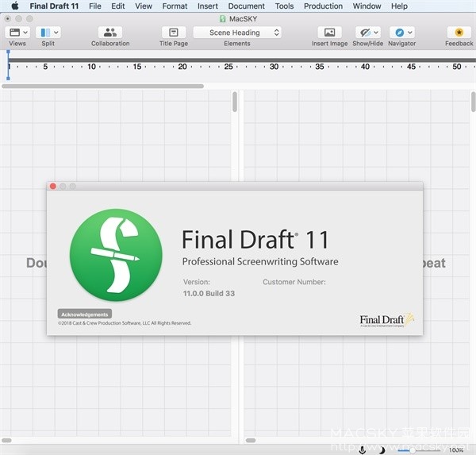476x455 pixels.
Task: Expand the Split dropdown arrow
Action: [56, 33]
